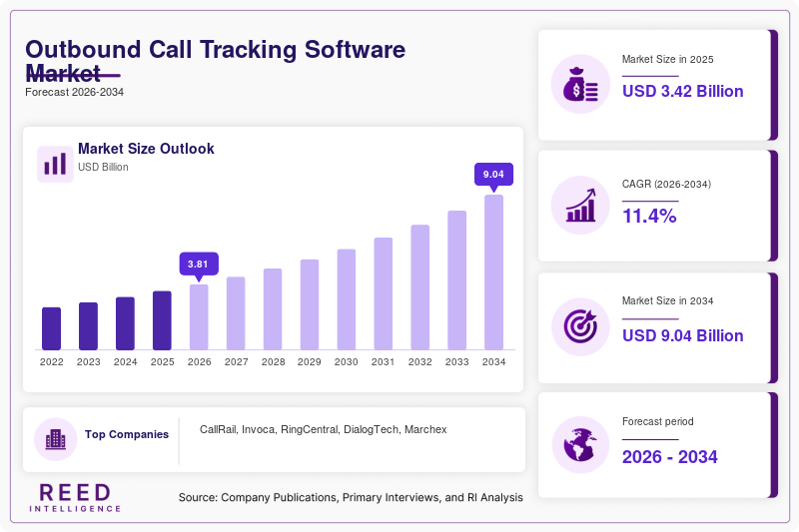Select the 2024 bar in the chart
The height and width of the screenshot is (532, 799).
tap(126, 323)
